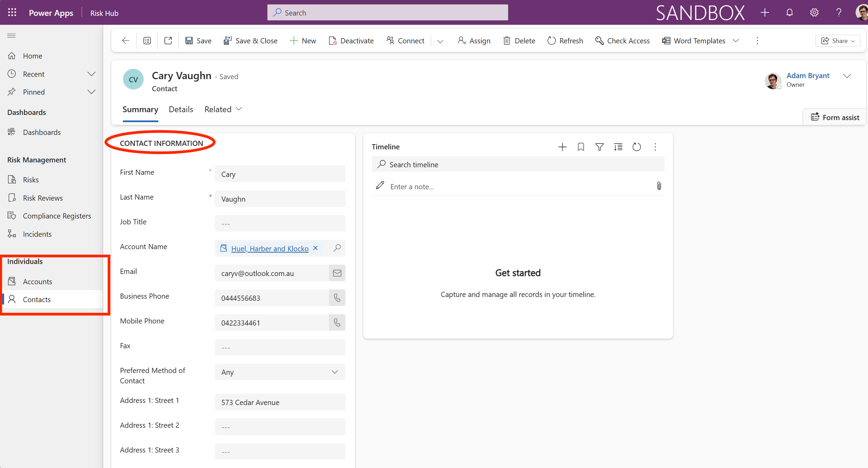Click the Business Phone call icon
The width and height of the screenshot is (868, 468).
pyautogui.click(x=337, y=298)
